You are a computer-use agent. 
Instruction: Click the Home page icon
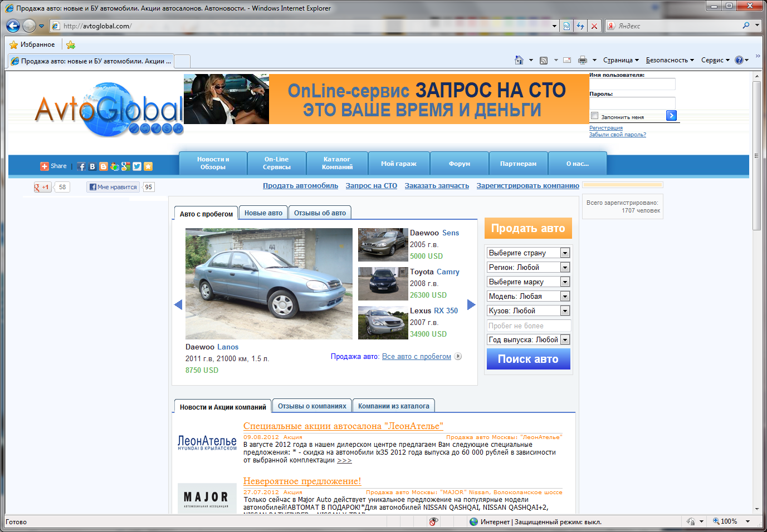click(519, 60)
